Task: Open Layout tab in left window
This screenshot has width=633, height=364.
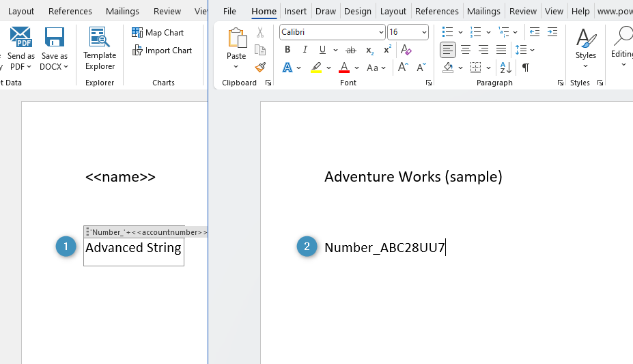Action: pos(21,12)
